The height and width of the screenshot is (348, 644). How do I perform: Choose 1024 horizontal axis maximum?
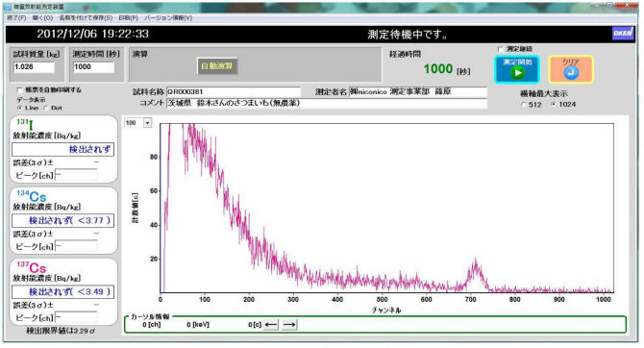pyautogui.click(x=554, y=105)
